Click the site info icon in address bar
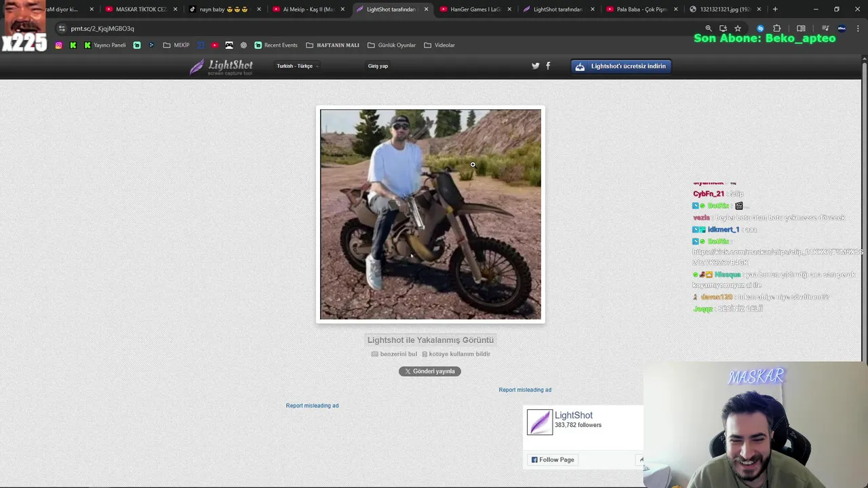868x488 pixels. [62, 28]
